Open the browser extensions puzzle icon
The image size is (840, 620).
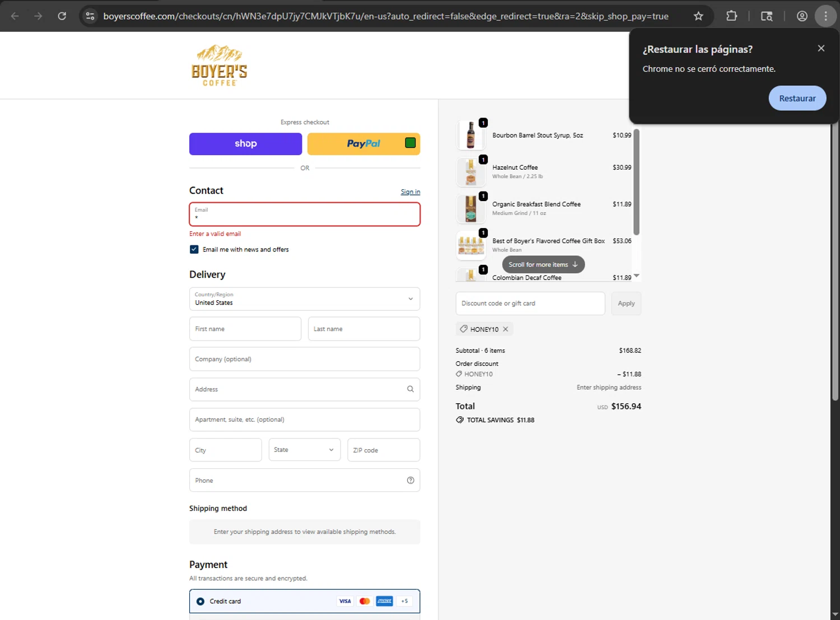(731, 16)
